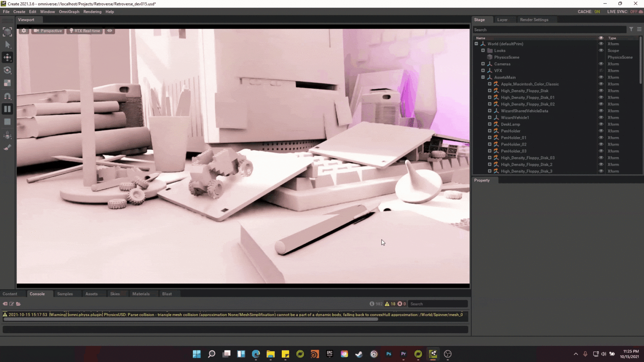The image size is (644, 362).
Task: Toggle warning messages filter in console
Action: (390, 304)
